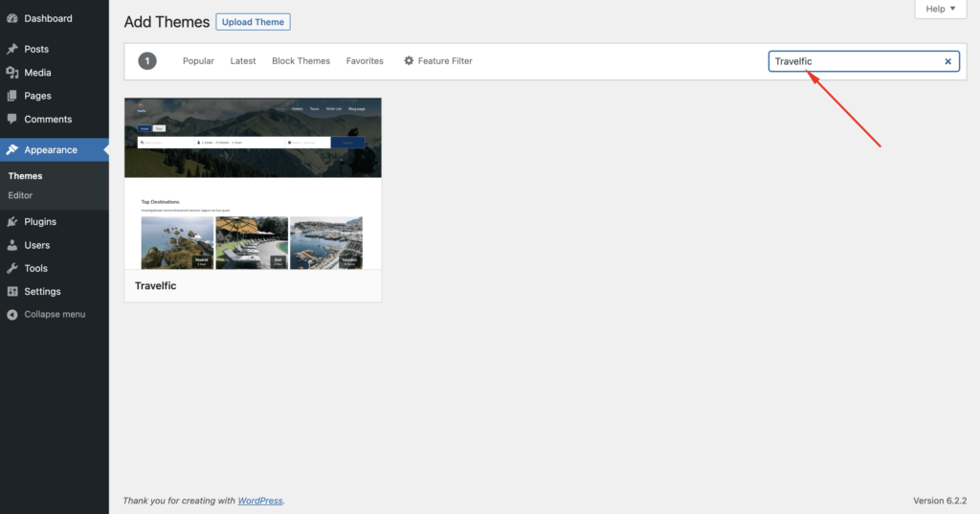This screenshot has height=514, width=980.
Task: Click the Collapse menu arrow icon
Action: click(11, 315)
